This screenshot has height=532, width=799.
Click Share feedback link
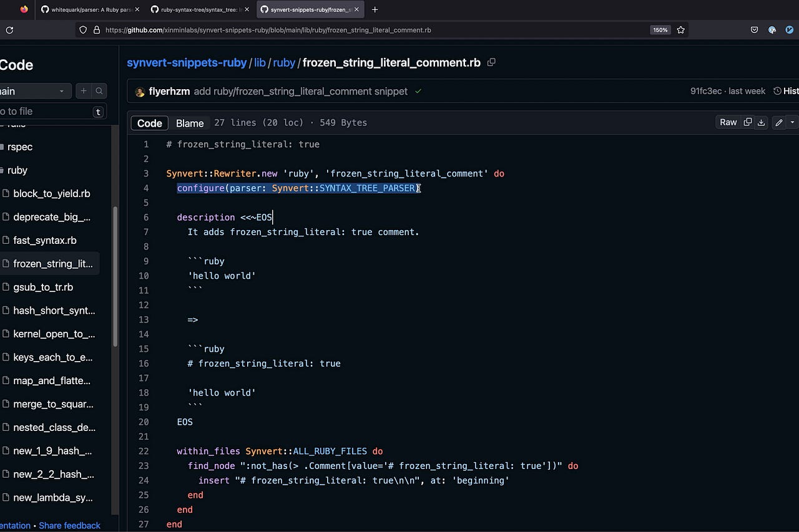coord(69,525)
